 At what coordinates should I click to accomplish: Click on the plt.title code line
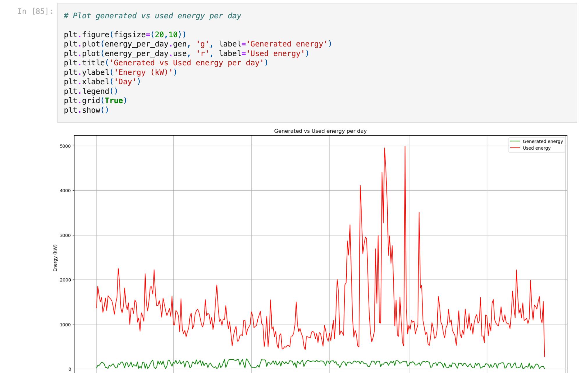point(166,63)
